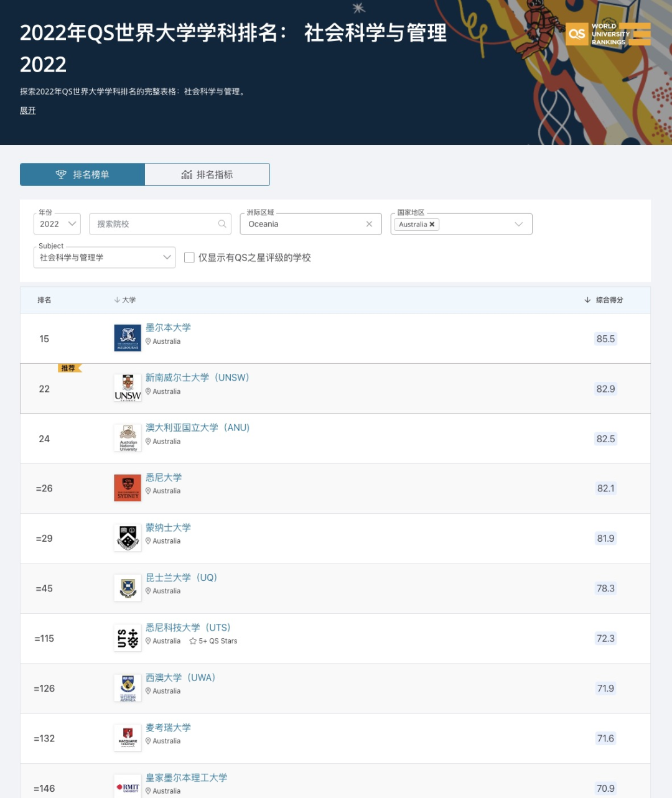The height and width of the screenshot is (798, 672).
Task: Open the 洲际区域 Oceania dropdown
Action: click(310, 224)
